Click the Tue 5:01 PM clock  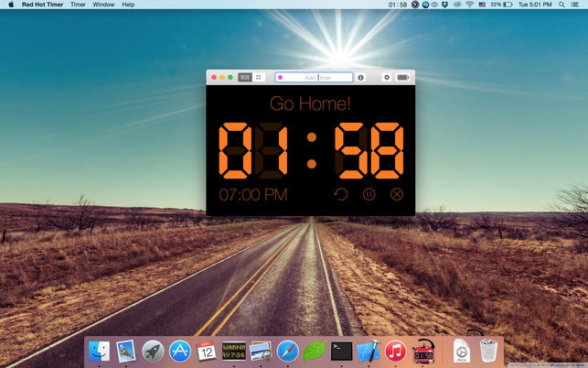point(535,5)
